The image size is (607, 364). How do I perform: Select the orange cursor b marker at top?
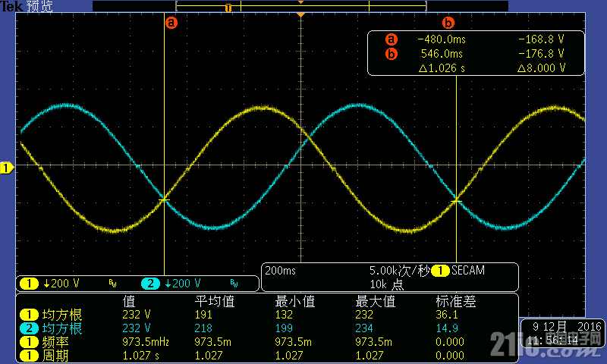pos(448,23)
